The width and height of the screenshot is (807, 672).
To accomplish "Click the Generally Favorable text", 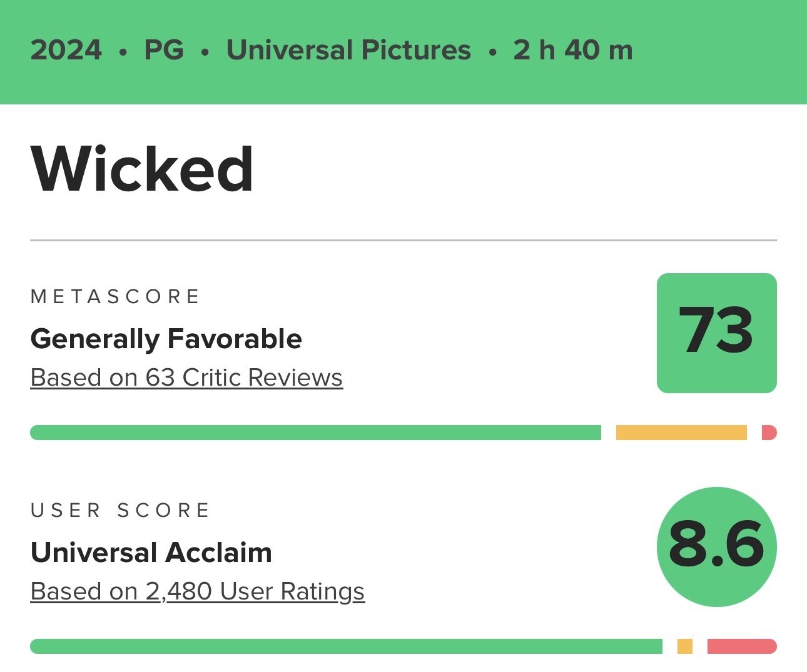I will (x=166, y=339).
